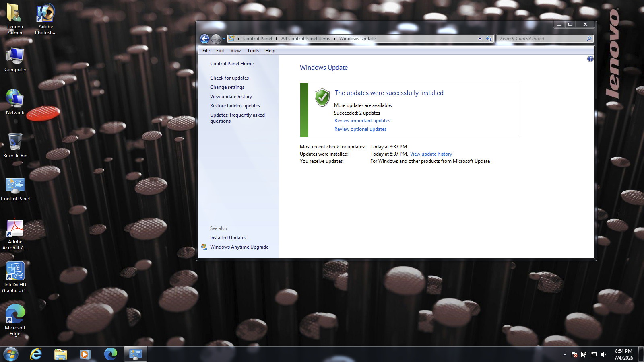Image resolution: width=644 pixels, height=362 pixels.
Task: Click Windows Anytime Upgrade flag icon
Action: tap(204, 247)
